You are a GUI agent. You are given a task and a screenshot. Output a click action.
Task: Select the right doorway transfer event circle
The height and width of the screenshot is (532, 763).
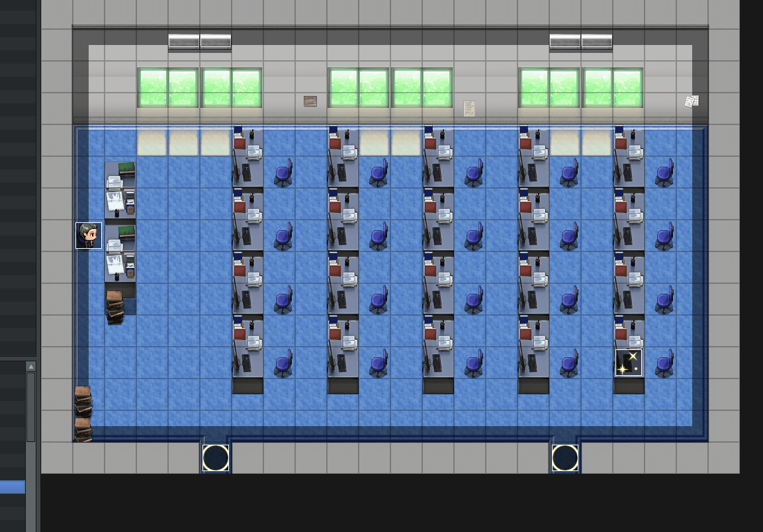tap(565, 458)
